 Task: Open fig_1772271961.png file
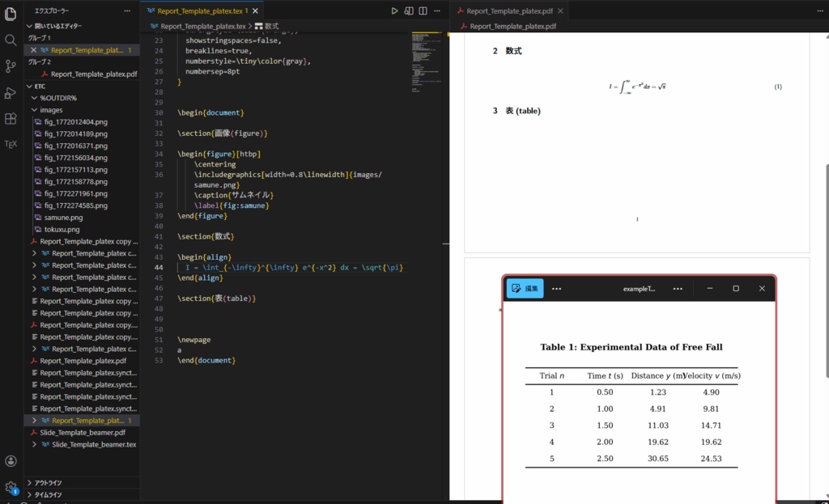click(75, 194)
